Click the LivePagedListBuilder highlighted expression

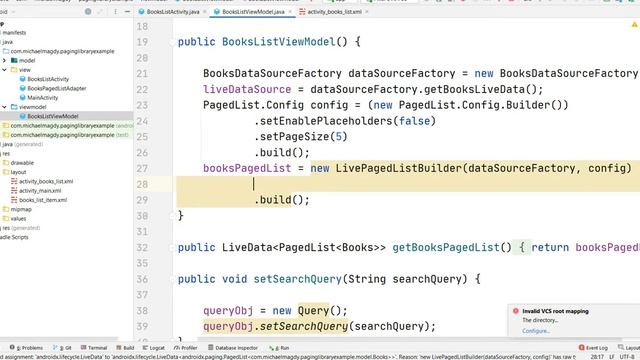tap(471, 168)
